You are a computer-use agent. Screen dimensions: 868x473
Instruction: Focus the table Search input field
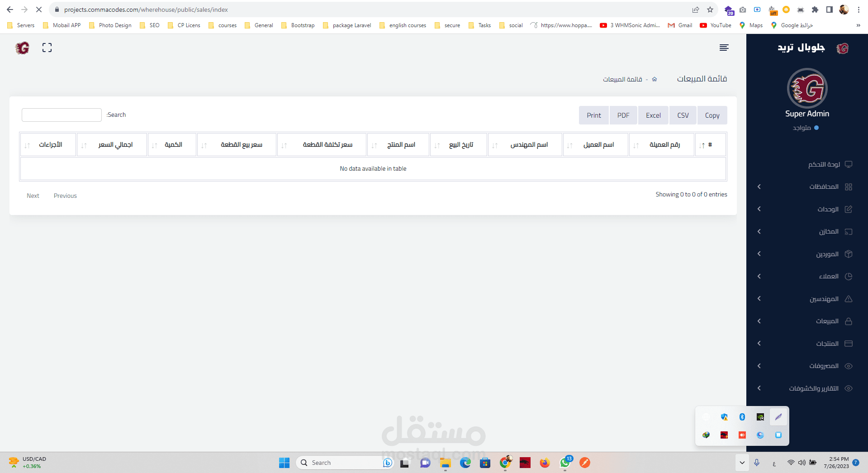[x=62, y=115]
